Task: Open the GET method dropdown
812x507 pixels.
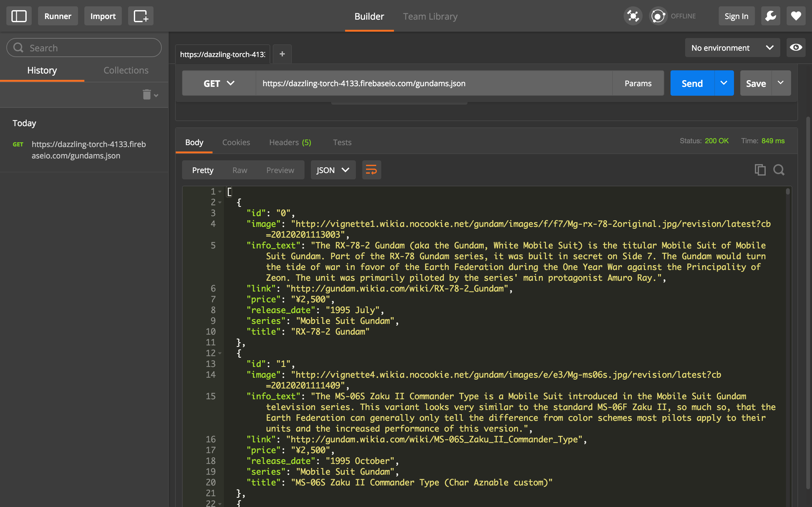Action: click(x=219, y=83)
